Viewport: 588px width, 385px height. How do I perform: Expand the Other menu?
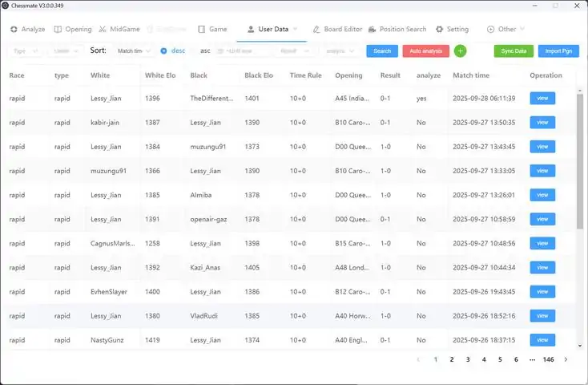506,30
